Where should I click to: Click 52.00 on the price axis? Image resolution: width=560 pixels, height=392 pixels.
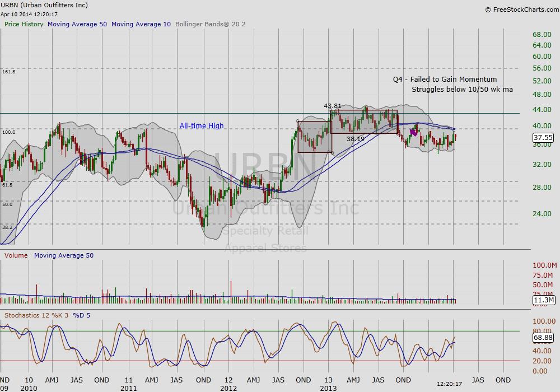click(542, 81)
